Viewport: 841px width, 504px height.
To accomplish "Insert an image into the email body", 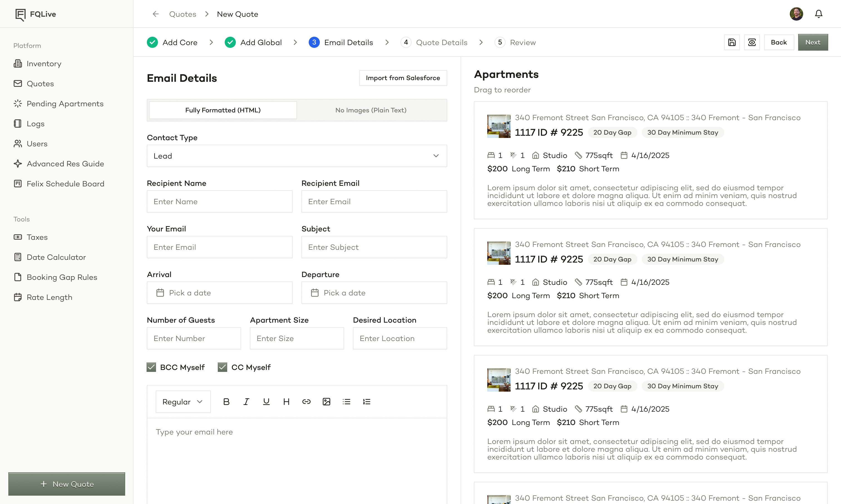I will pyautogui.click(x=326, y=402).
